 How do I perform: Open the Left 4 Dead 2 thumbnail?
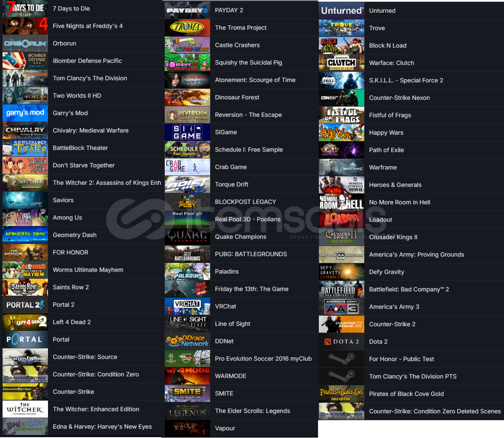(x=25, y=322)
